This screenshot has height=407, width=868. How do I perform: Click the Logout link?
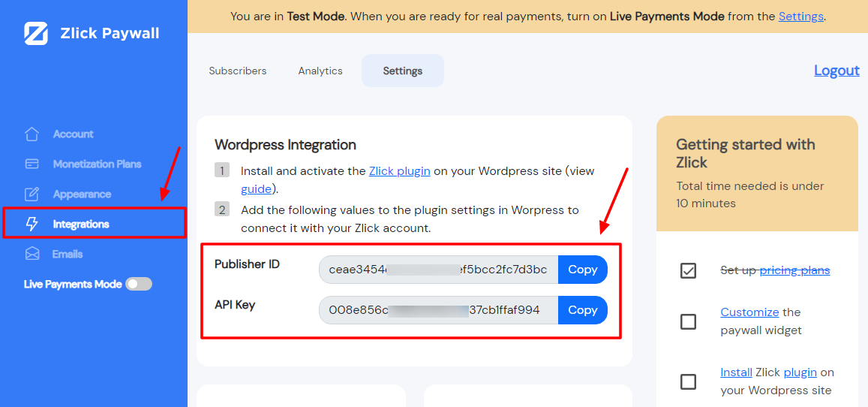coord(836,71)
